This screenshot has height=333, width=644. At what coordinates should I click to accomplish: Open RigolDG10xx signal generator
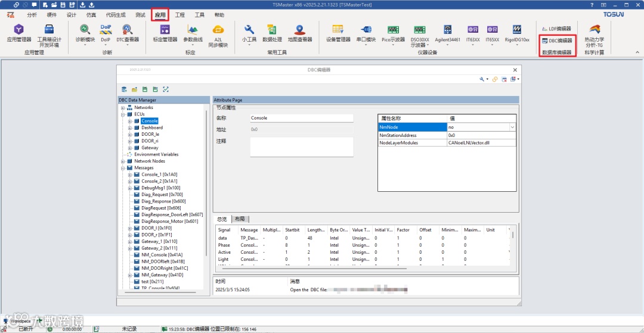516,33
